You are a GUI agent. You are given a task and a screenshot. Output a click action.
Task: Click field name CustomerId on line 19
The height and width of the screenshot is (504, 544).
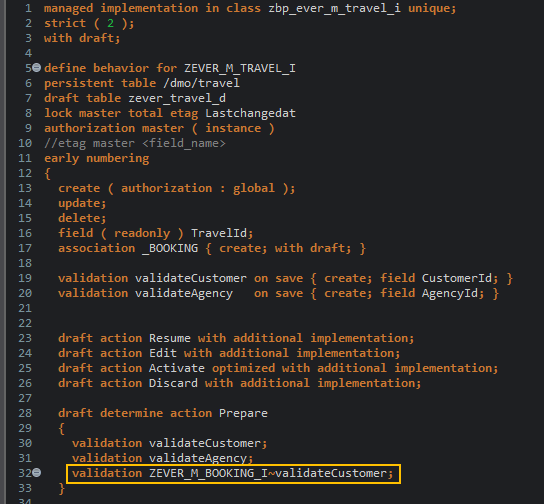457,278
